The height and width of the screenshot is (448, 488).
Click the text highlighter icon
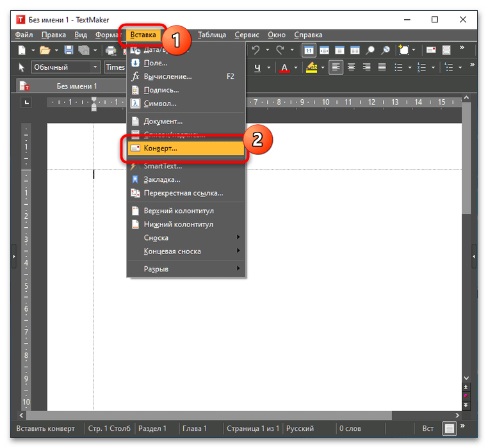point(312,67)
